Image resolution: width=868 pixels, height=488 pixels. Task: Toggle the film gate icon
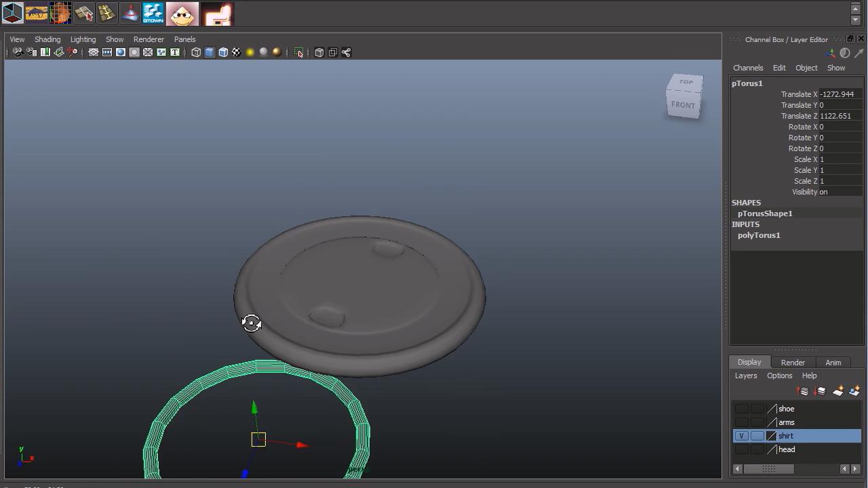click(x=107, y=52)
